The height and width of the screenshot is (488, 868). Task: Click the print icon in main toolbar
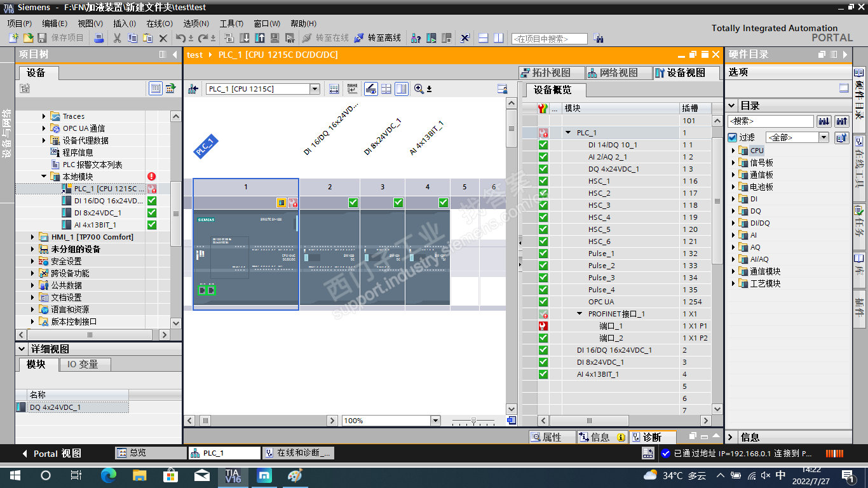click(98, 38)
